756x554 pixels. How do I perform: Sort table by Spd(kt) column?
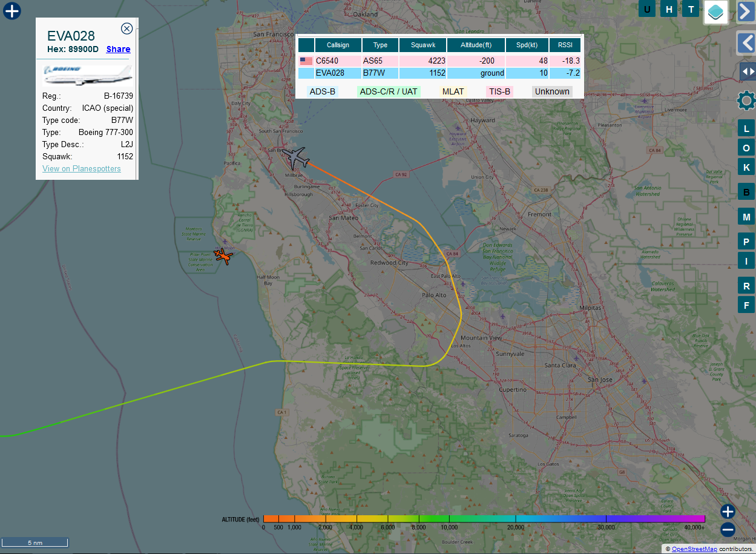(527, 45)
